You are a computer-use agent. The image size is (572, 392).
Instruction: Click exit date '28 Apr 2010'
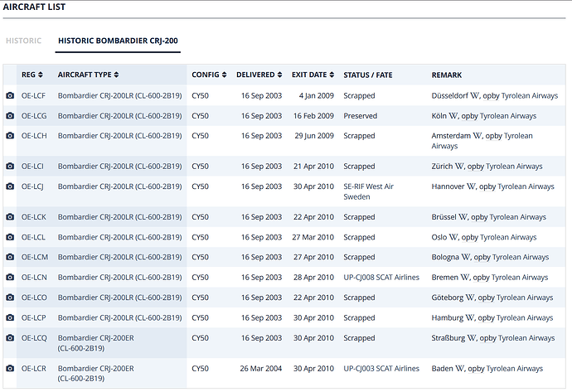click(x=313, y=277)
